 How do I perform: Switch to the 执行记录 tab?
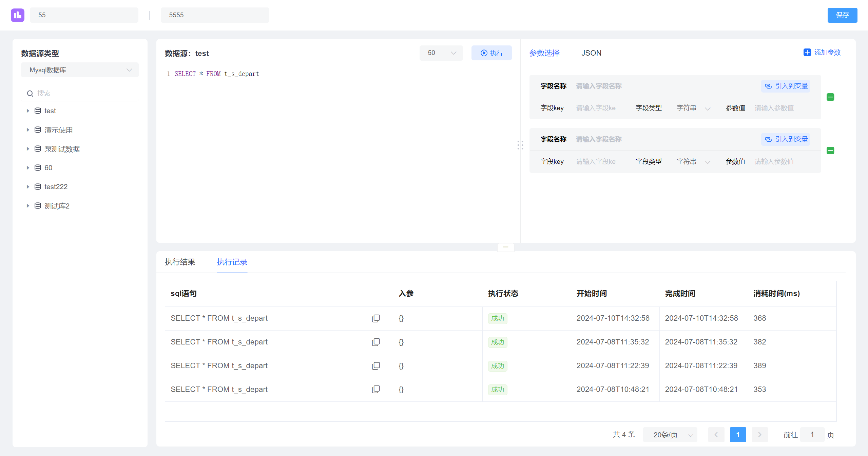click(x=232, y=262)
